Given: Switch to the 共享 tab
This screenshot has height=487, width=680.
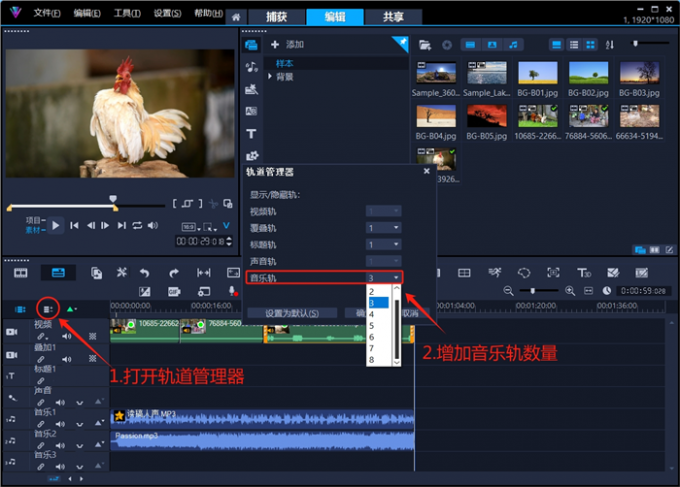Looking at the screenshot, I should click(393, 17).
